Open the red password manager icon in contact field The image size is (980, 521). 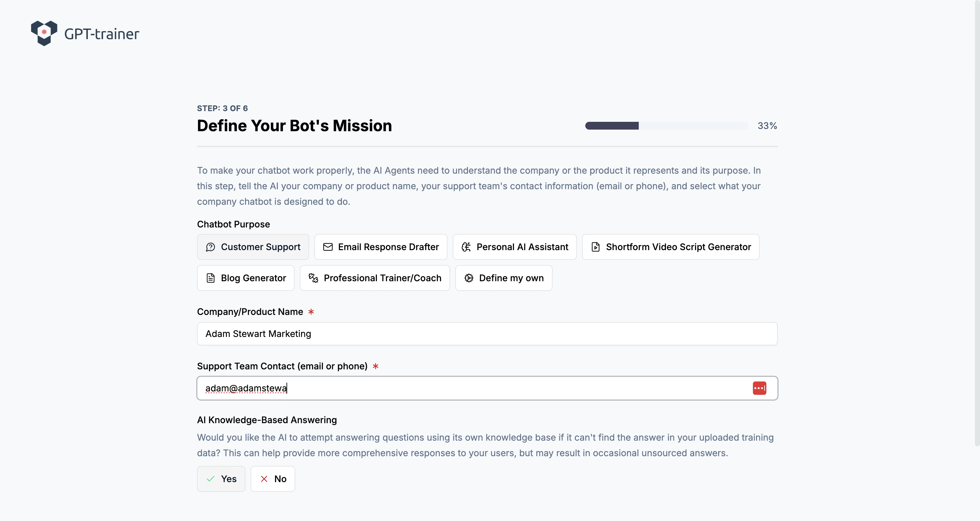pyautogui.click(x=759, y=388)
